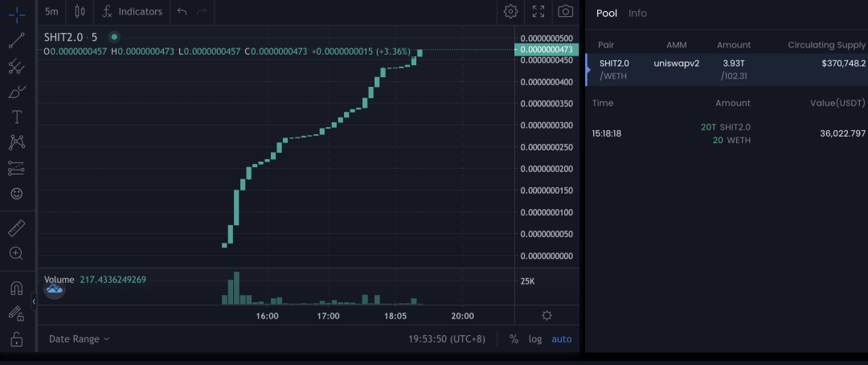Switch to the Info tab
Screen dimensions: 868x365
(637, 13)
